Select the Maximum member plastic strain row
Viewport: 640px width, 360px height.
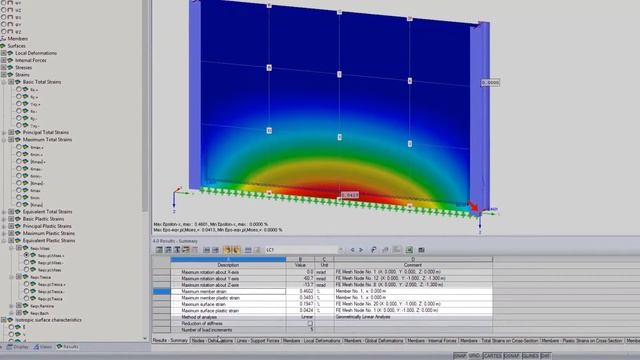pos(322,298)
